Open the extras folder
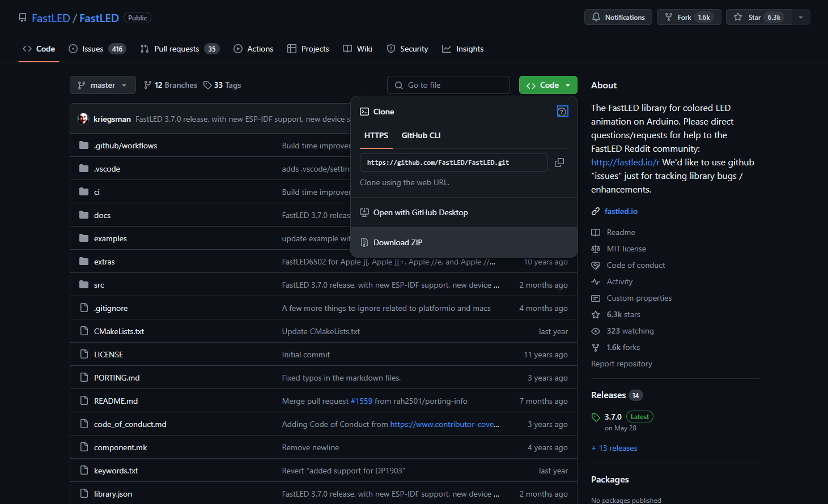Image resolution: width=828 pixels, height=504 pixels. [104, 262]
